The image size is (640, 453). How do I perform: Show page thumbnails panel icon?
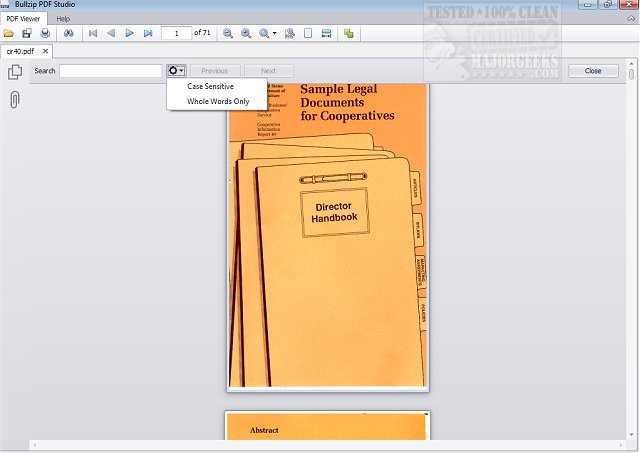15,72
